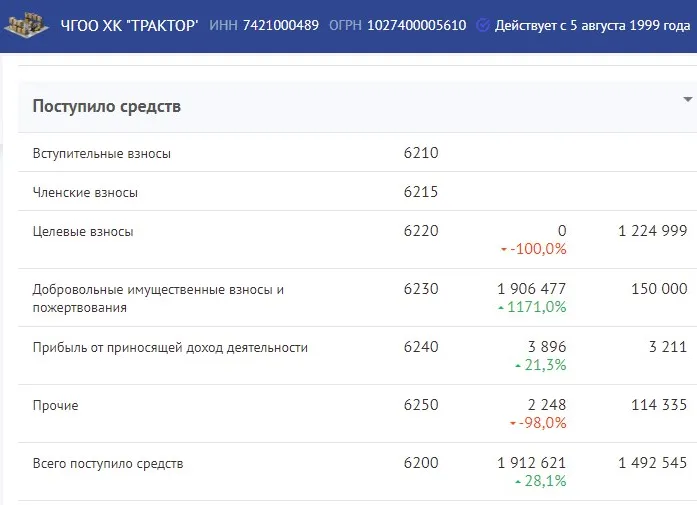Click the Действует с 5 августа status text
Viewport: 697px width, 505px height.
click(x=592, y=25)
